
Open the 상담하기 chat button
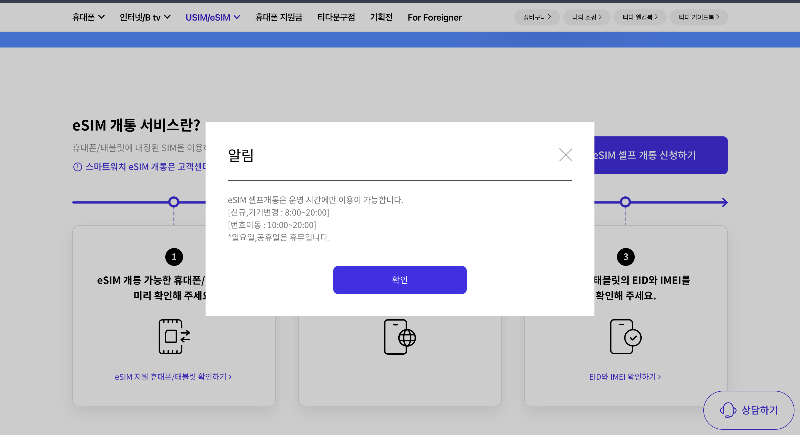tap(748, 410)
